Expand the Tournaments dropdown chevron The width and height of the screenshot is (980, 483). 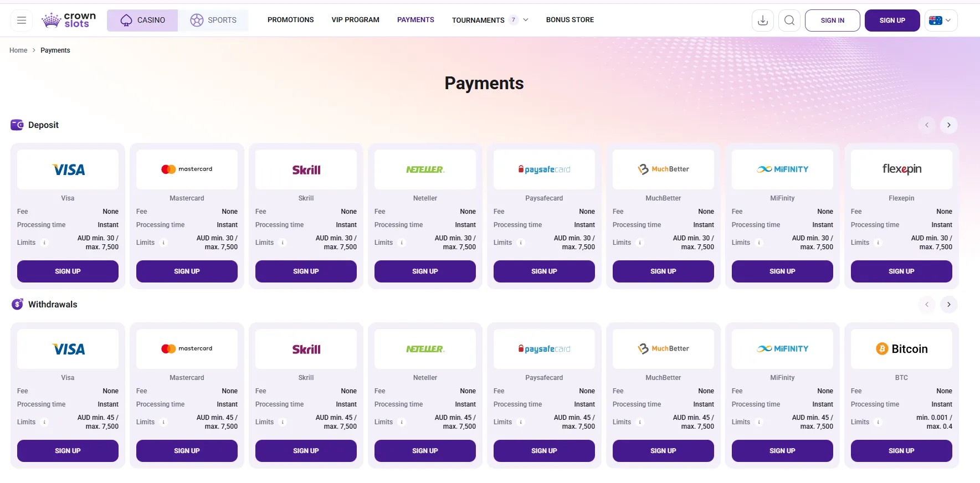pos(526,19)
